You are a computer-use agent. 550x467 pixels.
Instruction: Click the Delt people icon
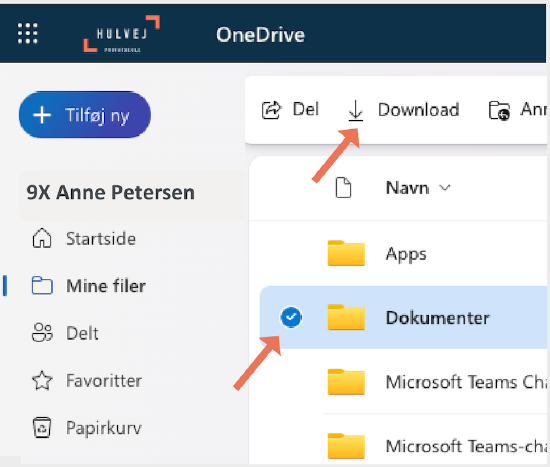[42, 332]
